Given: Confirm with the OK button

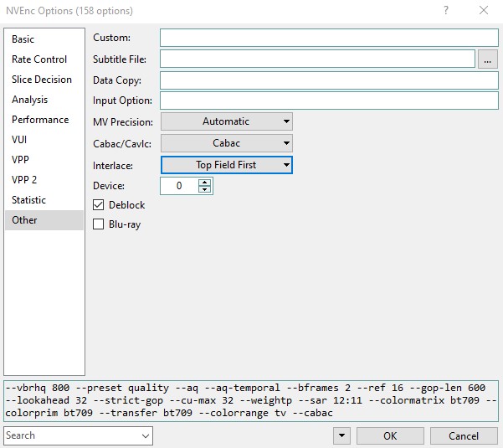Looking at the screenshot, I should coord(390,435).
